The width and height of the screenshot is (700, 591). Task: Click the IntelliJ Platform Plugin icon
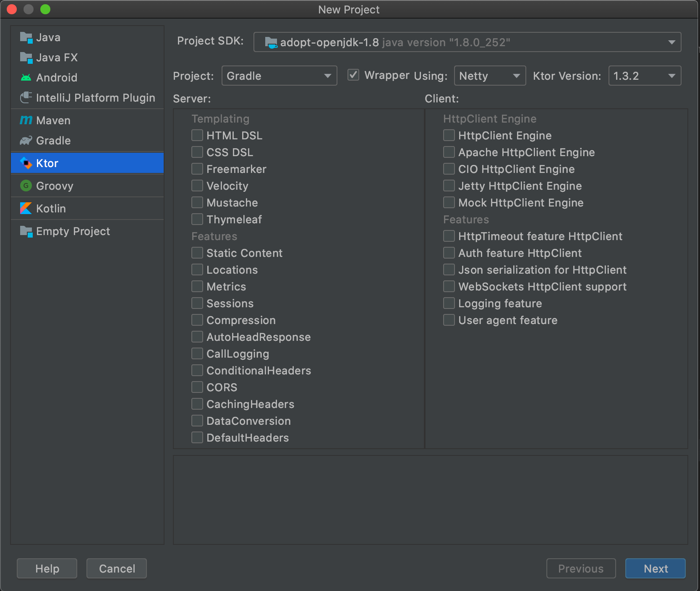pyautogui.click(x=26, y=97)
